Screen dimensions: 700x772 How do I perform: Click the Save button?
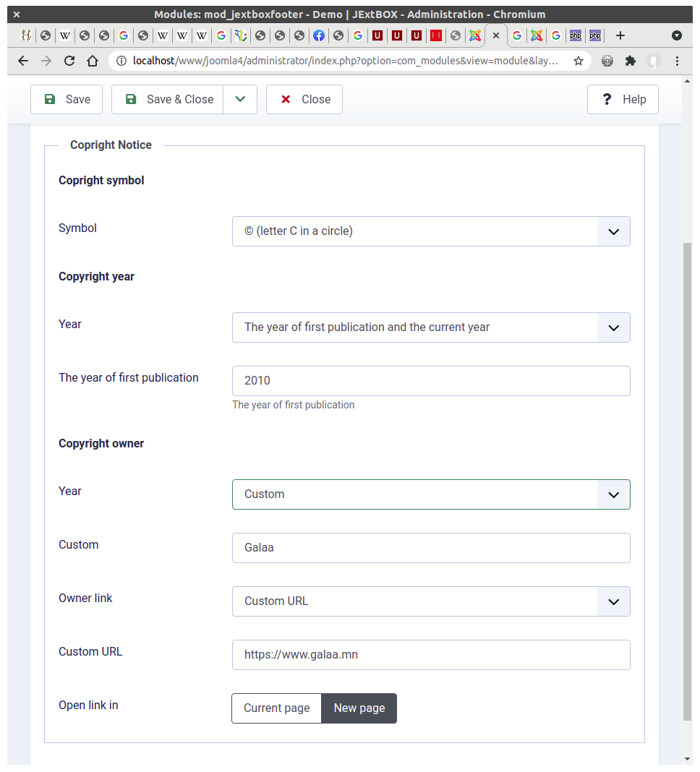pyautogui.click(x=67, y=100)
